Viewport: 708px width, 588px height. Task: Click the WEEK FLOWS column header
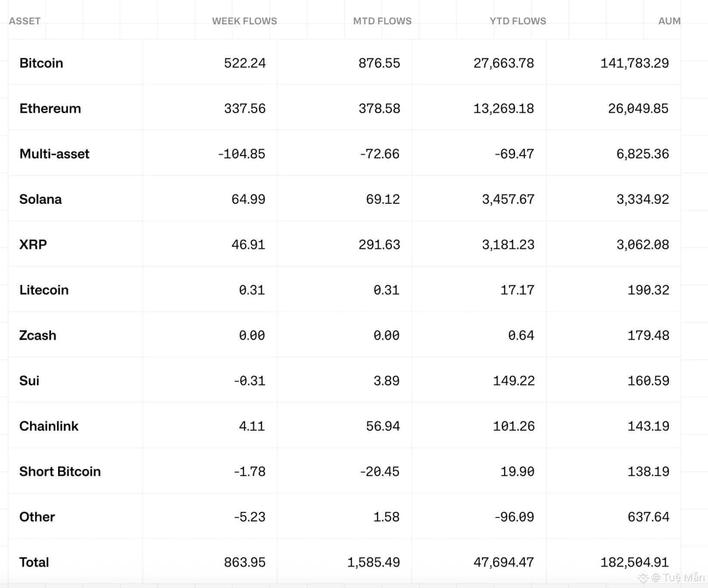(x=244, y=21)
